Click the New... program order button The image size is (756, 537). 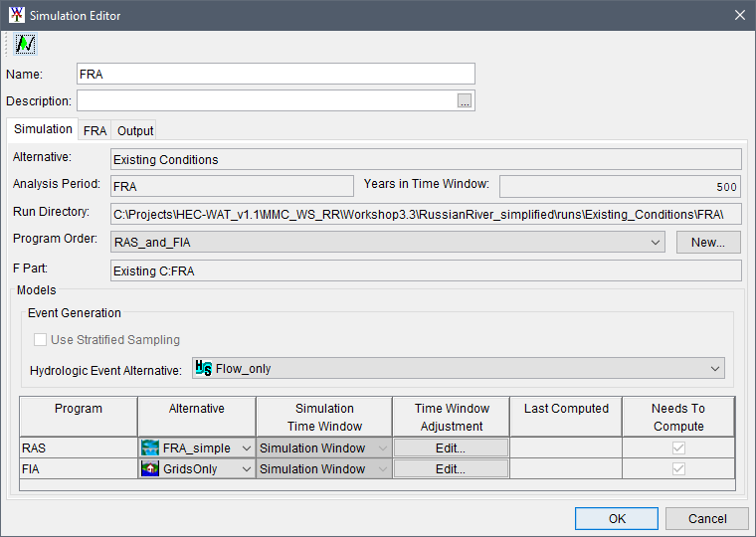coord(708,243)
